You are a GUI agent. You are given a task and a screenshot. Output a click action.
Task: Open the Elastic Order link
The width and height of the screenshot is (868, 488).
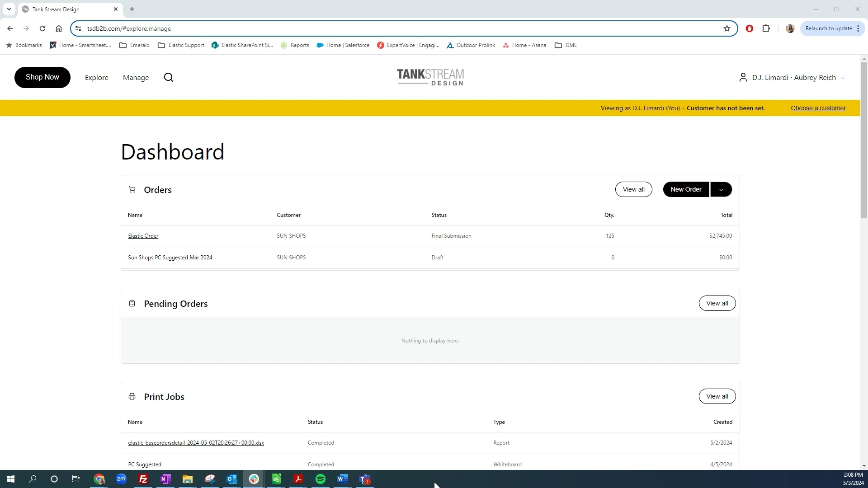click(143, 236)
